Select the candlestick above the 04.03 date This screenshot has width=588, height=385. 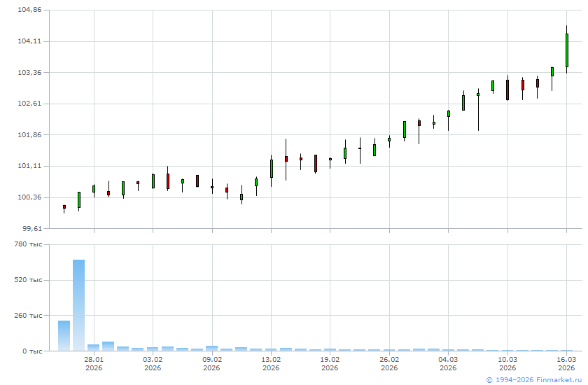click(x=449, y=113)
